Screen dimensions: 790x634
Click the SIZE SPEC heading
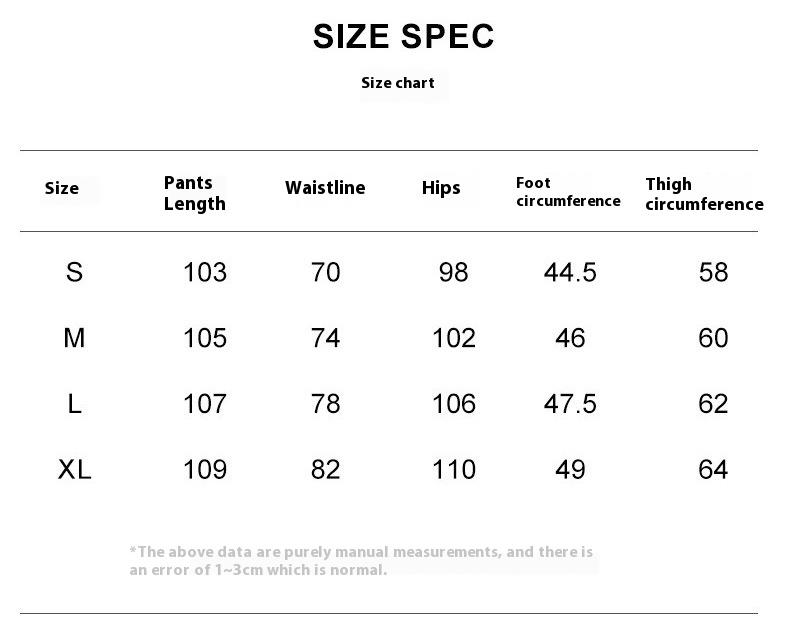click(x=403, y=36)
